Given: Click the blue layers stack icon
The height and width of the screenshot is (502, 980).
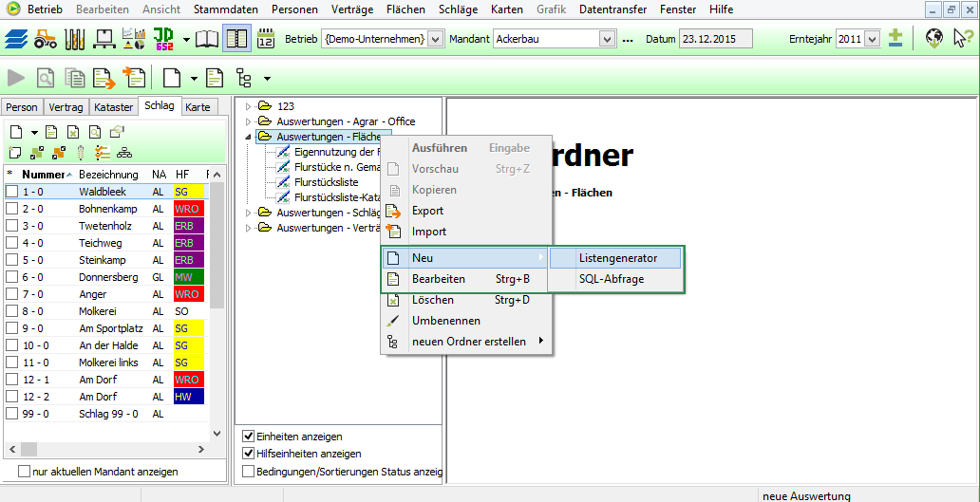Looking at the screenshot, I should pyautogui.click(x=16, y=39).
